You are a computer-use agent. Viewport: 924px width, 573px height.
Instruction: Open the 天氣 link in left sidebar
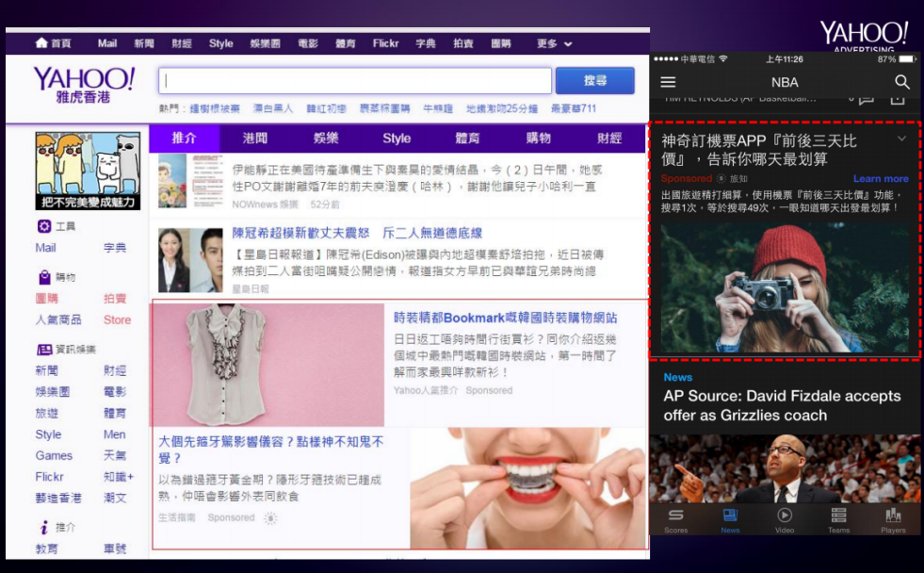(114, 455)
